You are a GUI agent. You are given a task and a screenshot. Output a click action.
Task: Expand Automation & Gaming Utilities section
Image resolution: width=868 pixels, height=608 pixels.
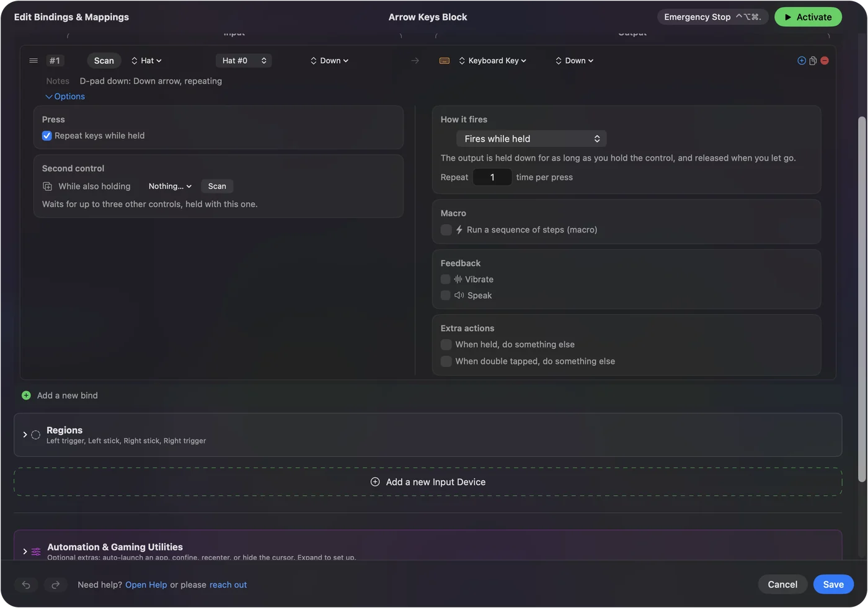click(25, 552)
